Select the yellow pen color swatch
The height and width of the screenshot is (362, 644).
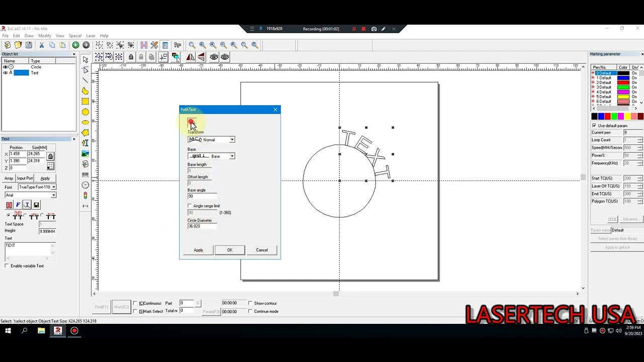627,117
